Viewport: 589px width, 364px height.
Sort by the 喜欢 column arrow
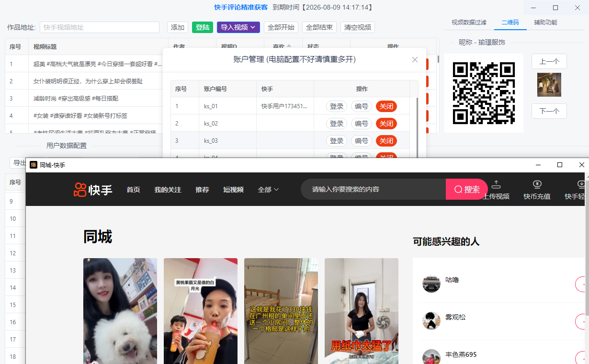point(289,46)
